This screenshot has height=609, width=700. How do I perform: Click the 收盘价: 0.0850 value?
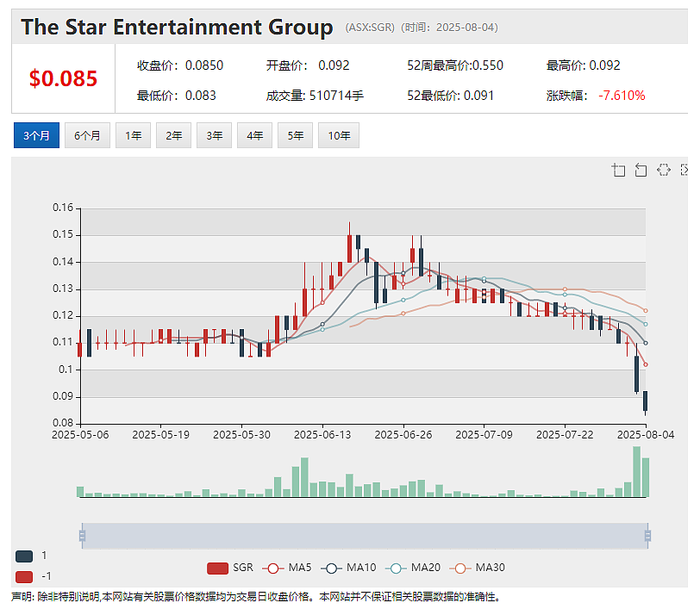(x=180, y=65)
